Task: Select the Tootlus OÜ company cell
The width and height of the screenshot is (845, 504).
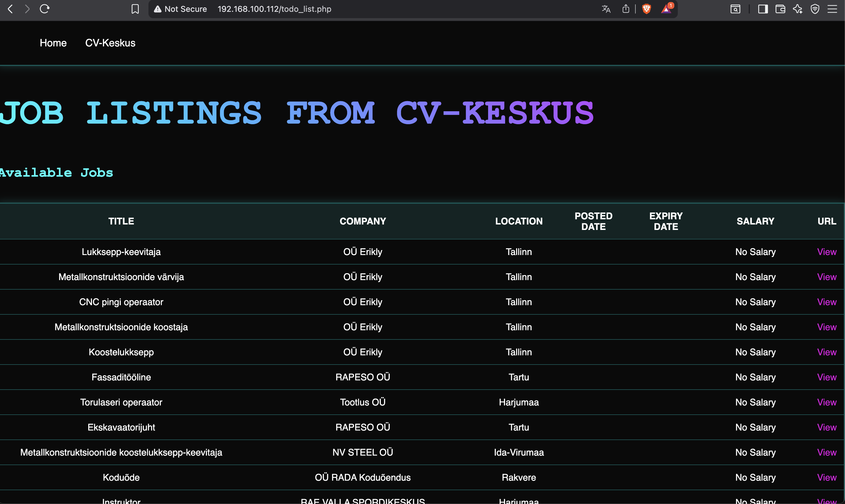Action: [362, 402]
